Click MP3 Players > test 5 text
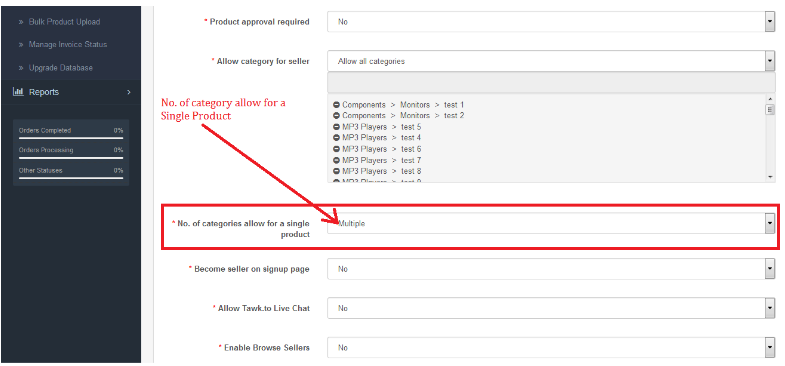785x366 pixels. click(381, 127)
